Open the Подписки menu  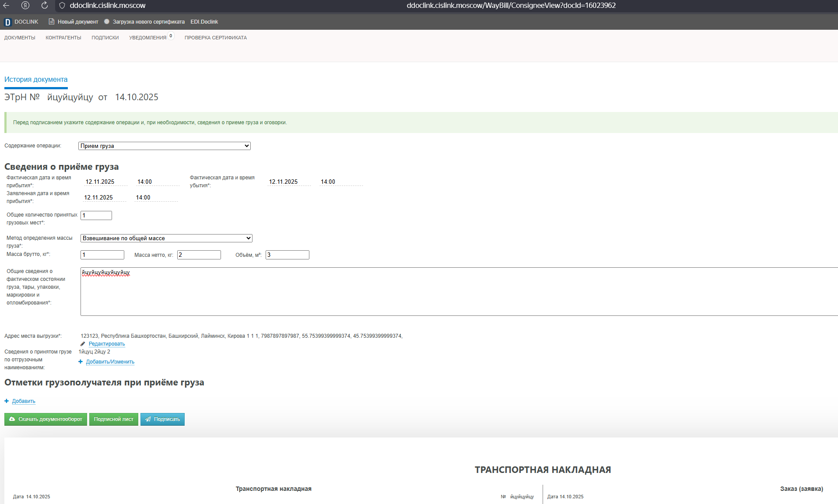105,38
